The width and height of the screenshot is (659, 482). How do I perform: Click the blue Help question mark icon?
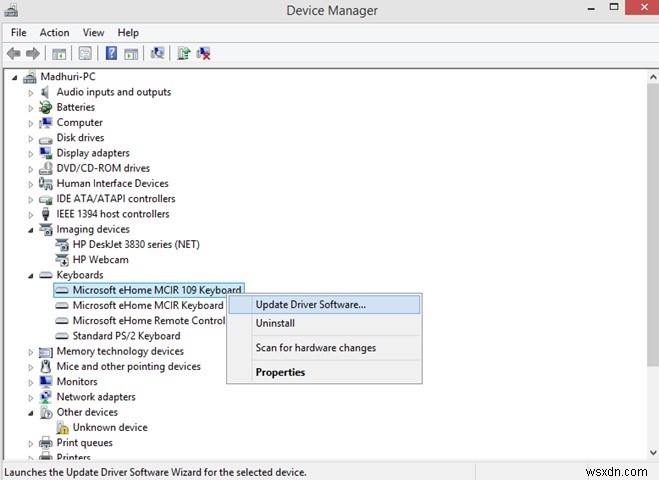click(111, 53)
